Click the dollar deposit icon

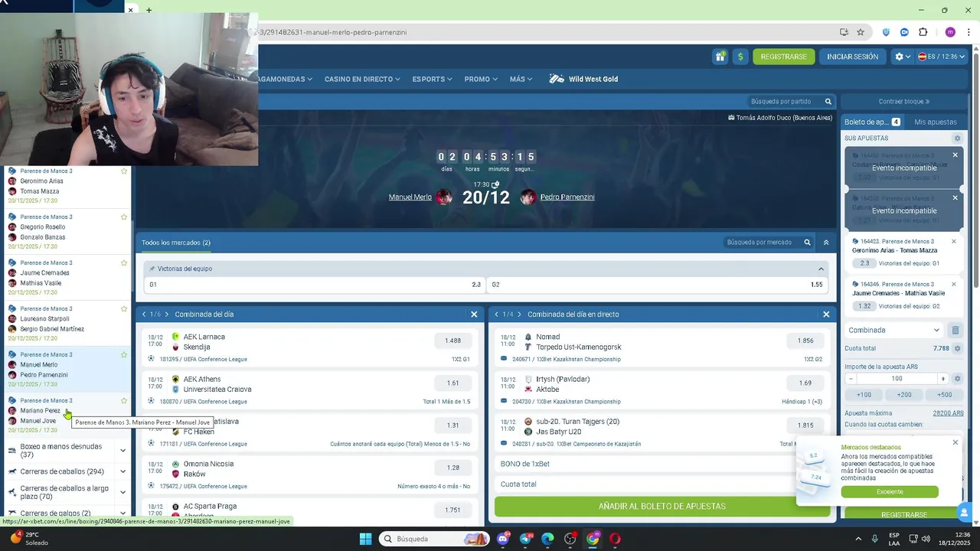tap(740, 57)
